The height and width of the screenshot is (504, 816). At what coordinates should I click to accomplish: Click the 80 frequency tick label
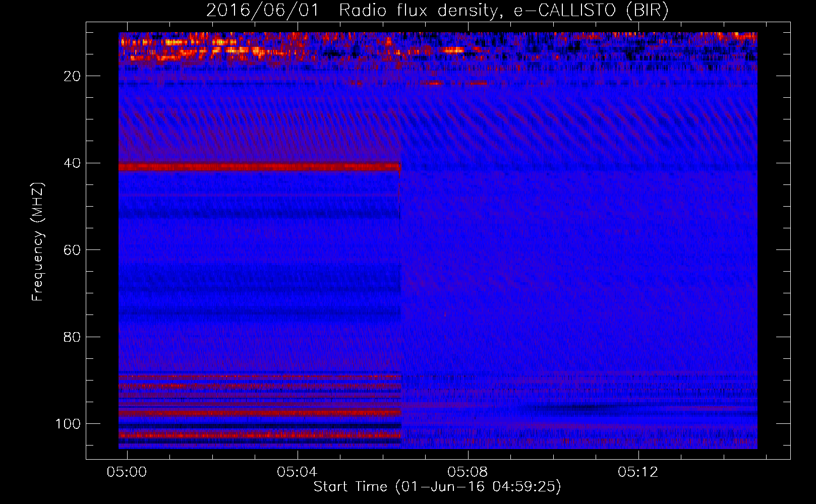[72, 337]
